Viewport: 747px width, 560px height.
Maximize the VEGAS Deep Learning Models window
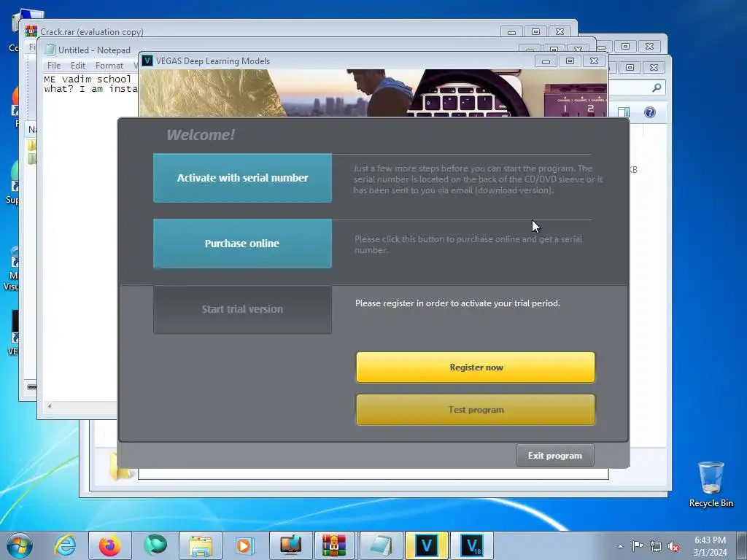[570, 61]
